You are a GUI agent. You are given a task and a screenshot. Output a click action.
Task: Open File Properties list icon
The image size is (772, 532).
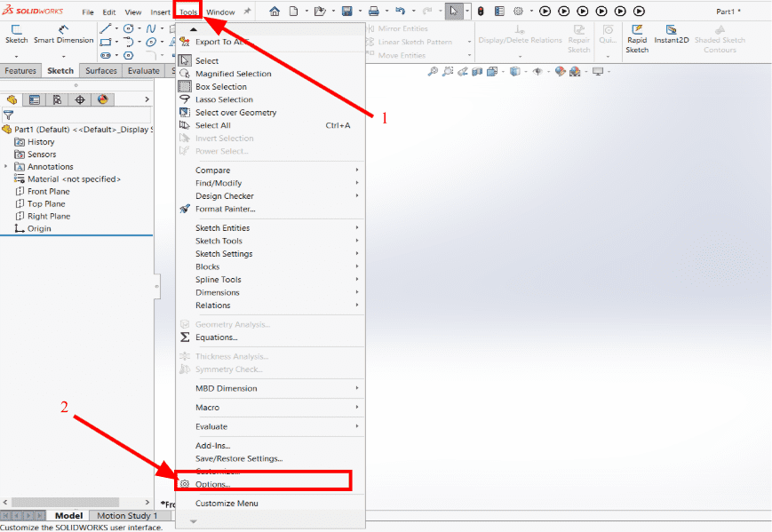[499, 11]
